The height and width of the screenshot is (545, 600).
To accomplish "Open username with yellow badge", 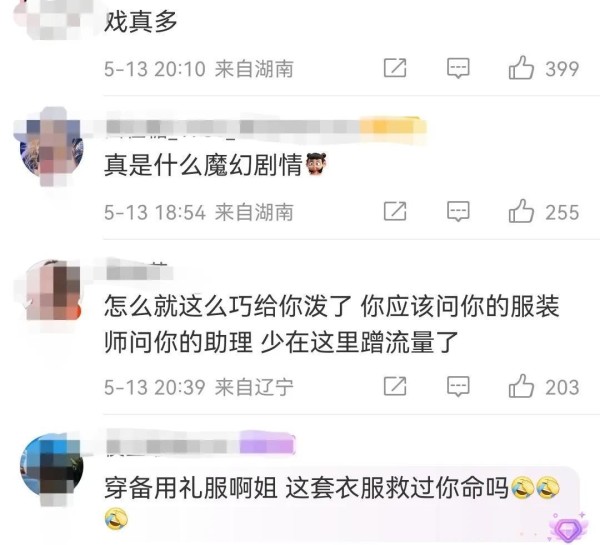I will click(266, 127).
